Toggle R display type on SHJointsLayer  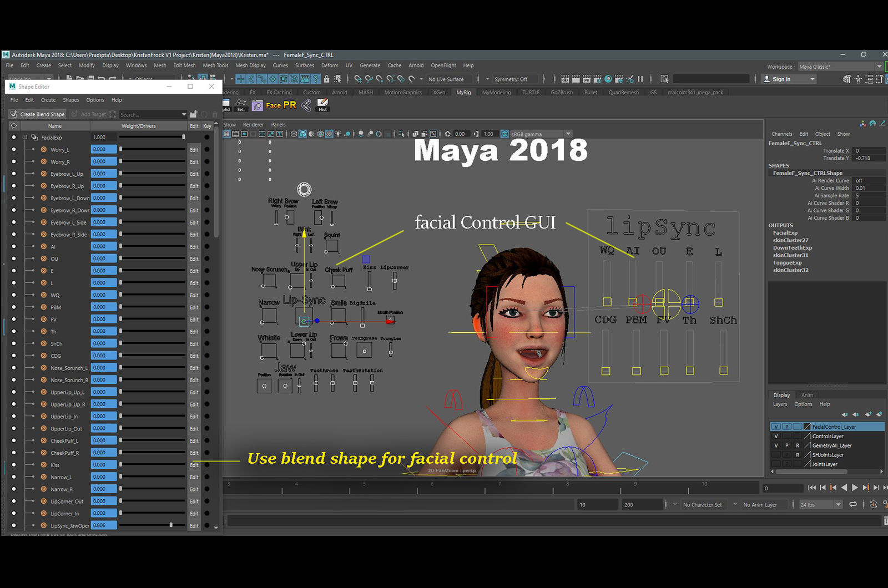[798, 455]
